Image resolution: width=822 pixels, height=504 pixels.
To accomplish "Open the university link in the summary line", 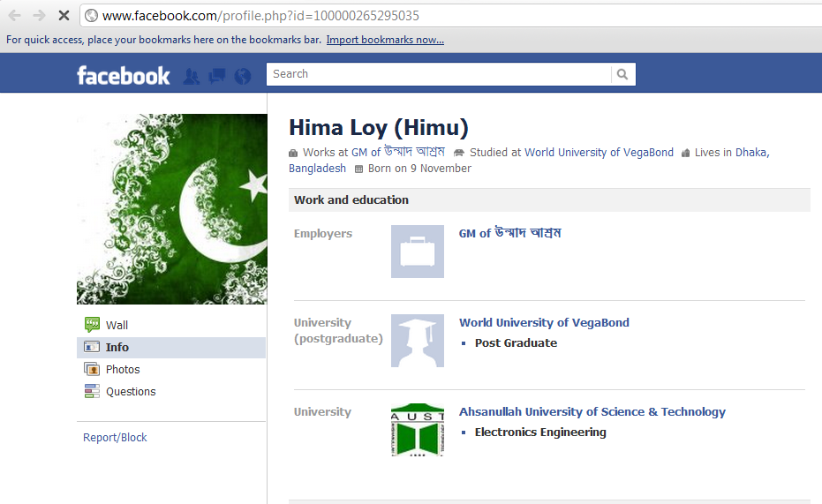I will click(x=599, y=153).
